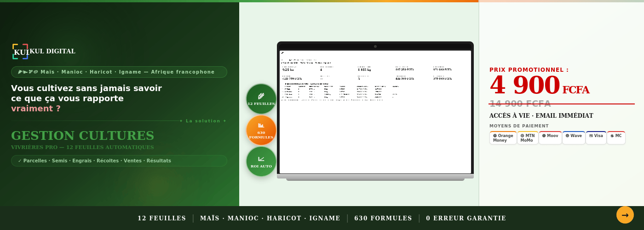Click the pink 'vraiment ?' text
Image resolution: width=644 pixels, height=230 pixels.
[36, 109]
